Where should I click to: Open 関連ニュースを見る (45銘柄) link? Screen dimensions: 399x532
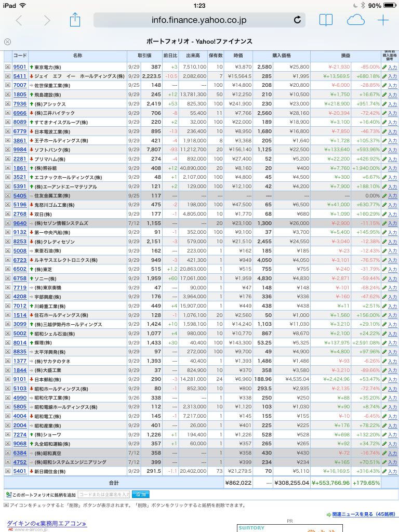coord(363,514)
